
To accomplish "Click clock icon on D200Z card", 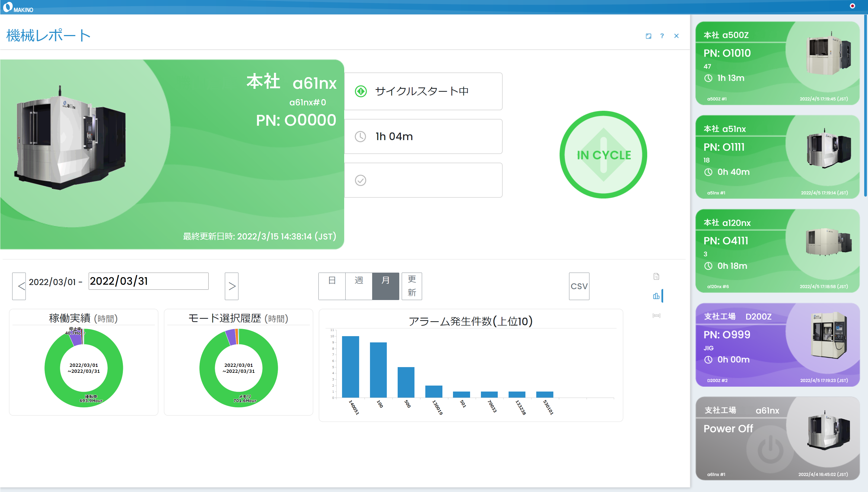I will coord(709,360).
